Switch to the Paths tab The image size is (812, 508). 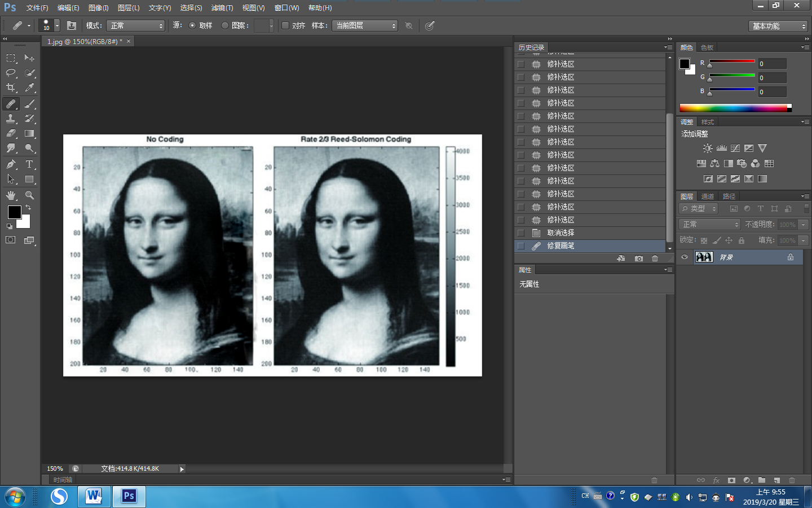729,196
